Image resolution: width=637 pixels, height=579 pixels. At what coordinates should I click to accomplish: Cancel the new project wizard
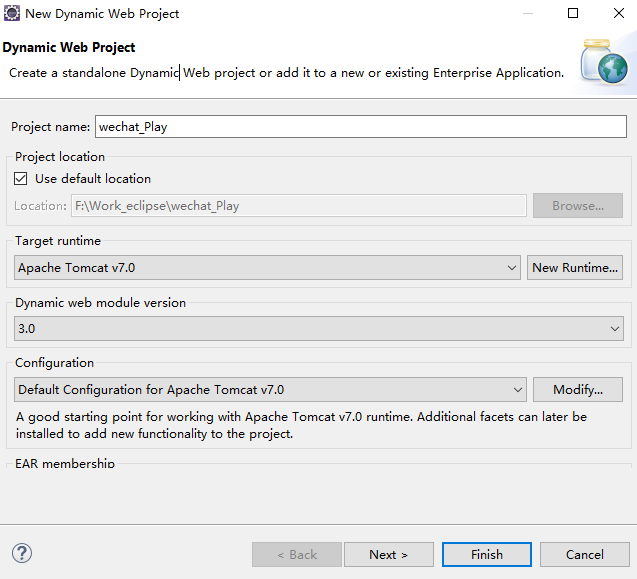point(585,555)
